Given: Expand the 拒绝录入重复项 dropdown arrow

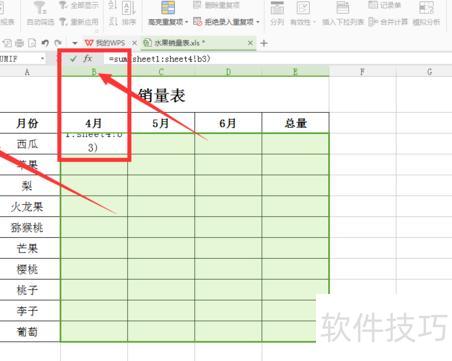Looking at the screenshot, I should (x=258, y=22).
